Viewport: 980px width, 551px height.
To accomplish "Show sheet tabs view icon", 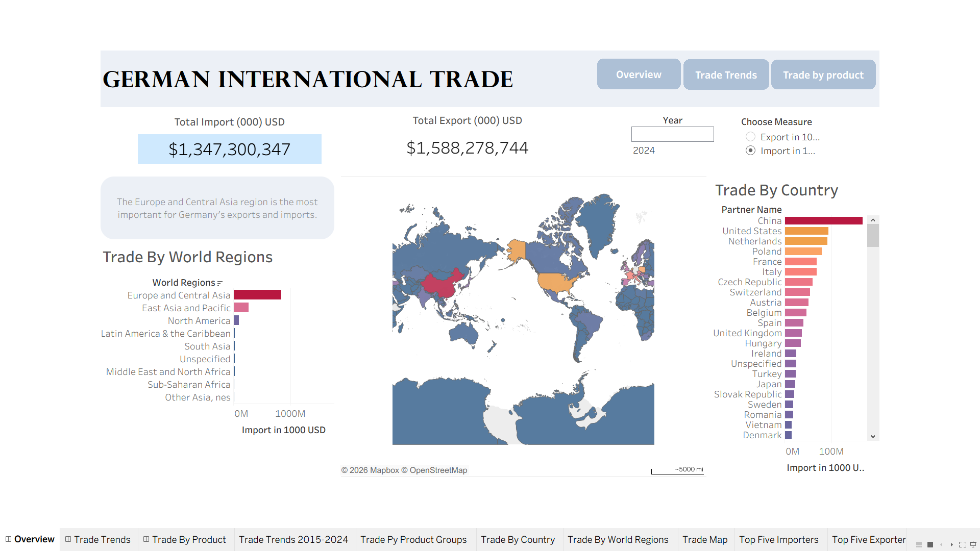I will click(930, 544).
